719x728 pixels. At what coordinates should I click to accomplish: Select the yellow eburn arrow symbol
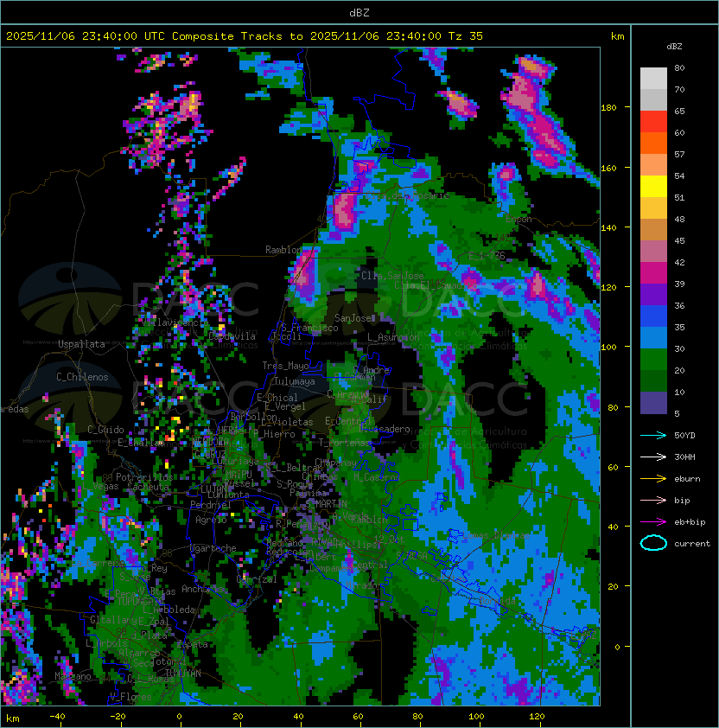tap(653, 479)
